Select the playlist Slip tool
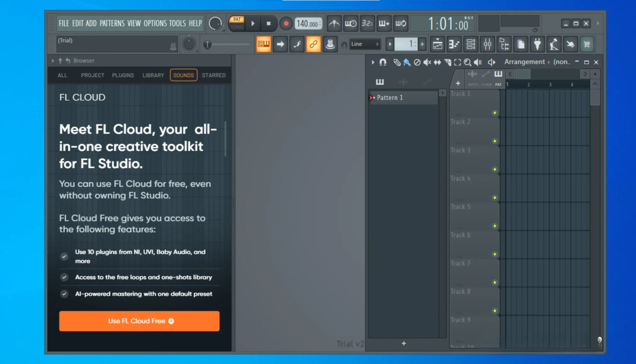 [437, 62]
